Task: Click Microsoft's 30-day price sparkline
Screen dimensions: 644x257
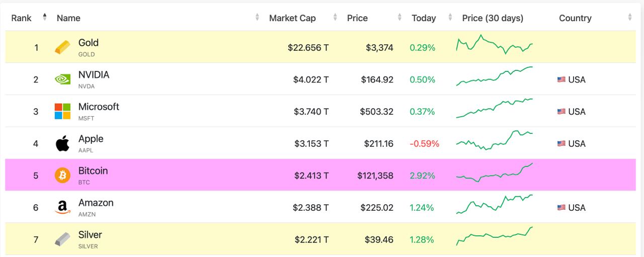Action: [x=495, y=108]
